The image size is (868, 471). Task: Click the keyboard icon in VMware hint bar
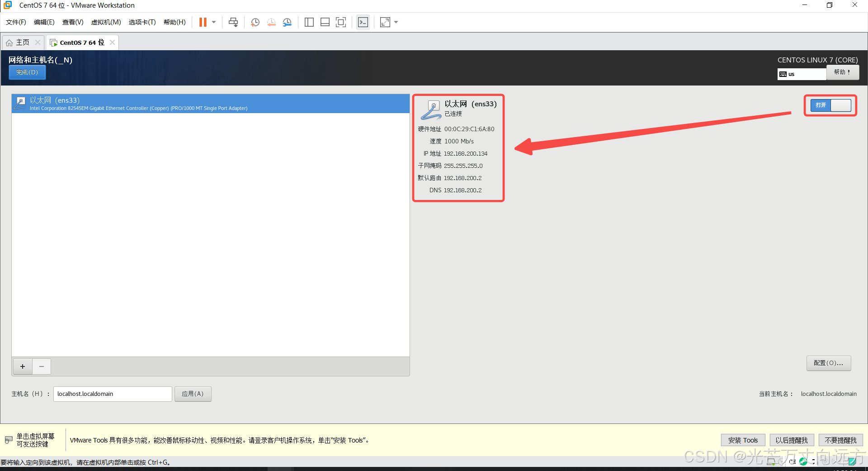[x=9, y=440]
